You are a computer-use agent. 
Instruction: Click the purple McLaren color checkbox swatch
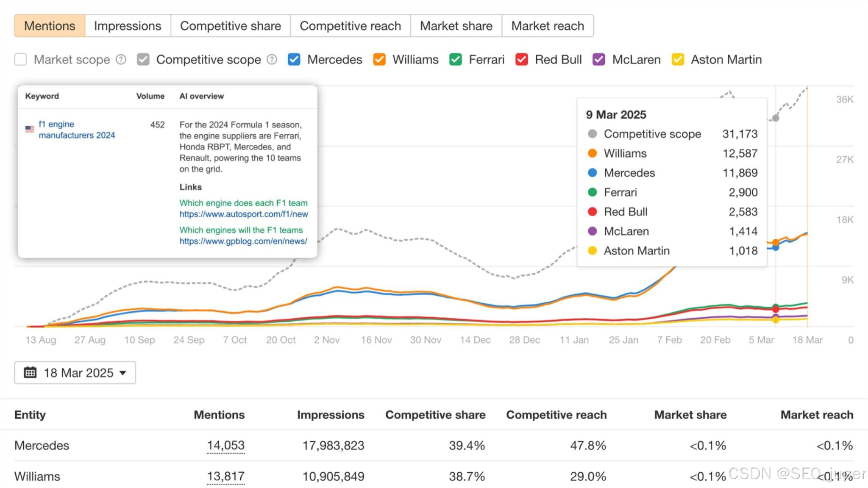point(598,60)
